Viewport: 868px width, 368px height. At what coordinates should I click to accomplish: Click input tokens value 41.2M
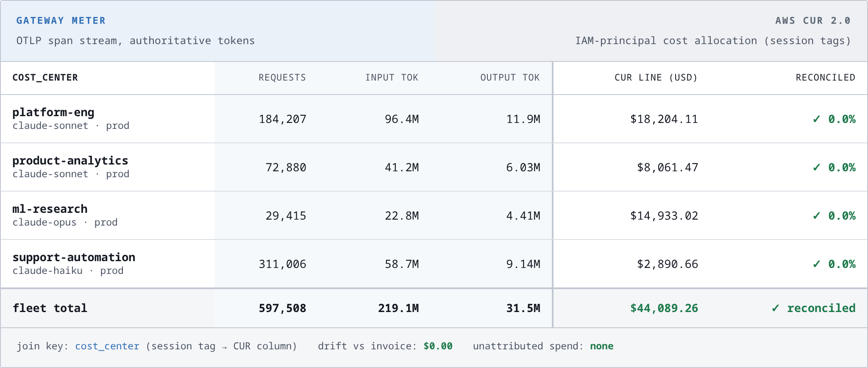point(402,167)
